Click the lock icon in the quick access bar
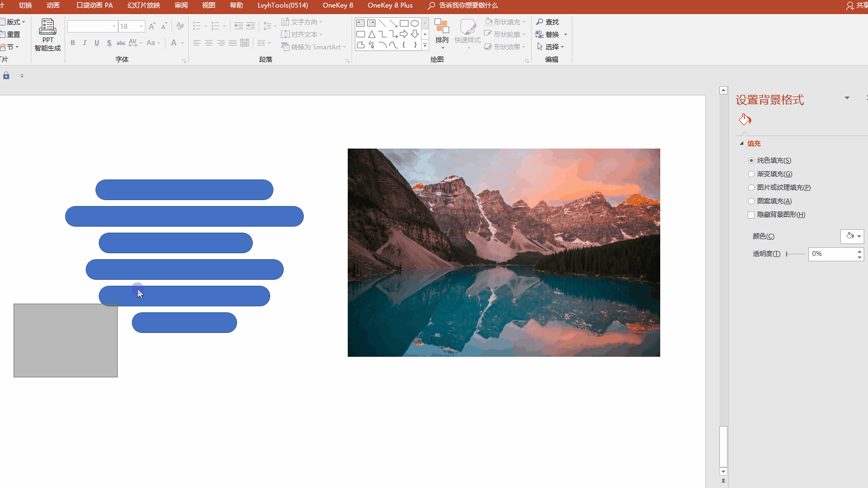Viewport: 868px width, 488px height. pyautogui.click(x=6, y=76)
